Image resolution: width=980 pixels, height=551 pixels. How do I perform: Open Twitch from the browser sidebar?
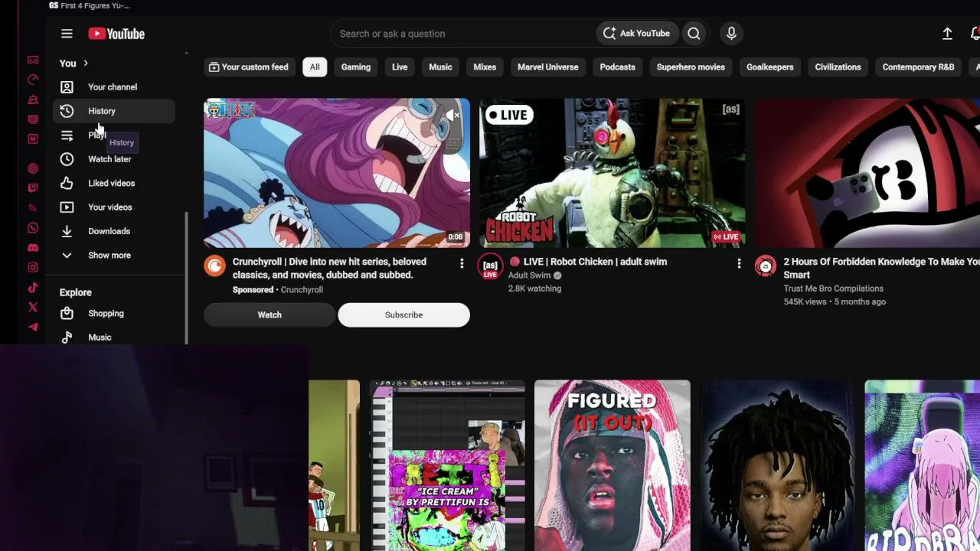click(33, 188)
